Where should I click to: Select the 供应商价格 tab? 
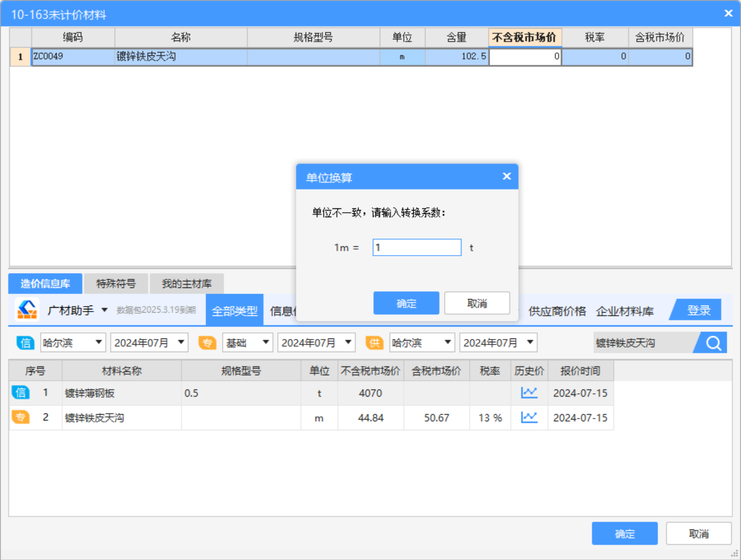click(x=557, y=311)
